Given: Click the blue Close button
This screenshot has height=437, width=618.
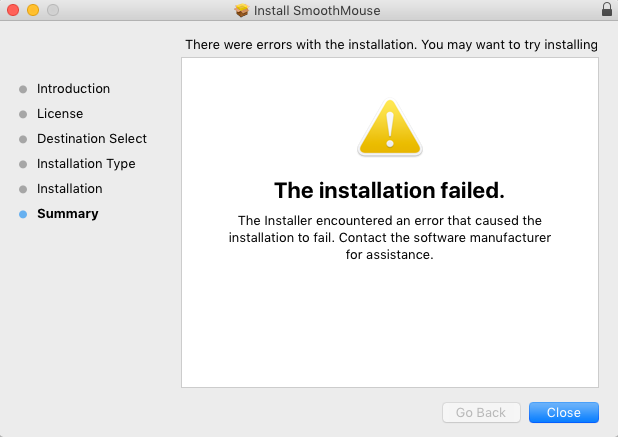Looking at the screenshot, I should (564, 412).
